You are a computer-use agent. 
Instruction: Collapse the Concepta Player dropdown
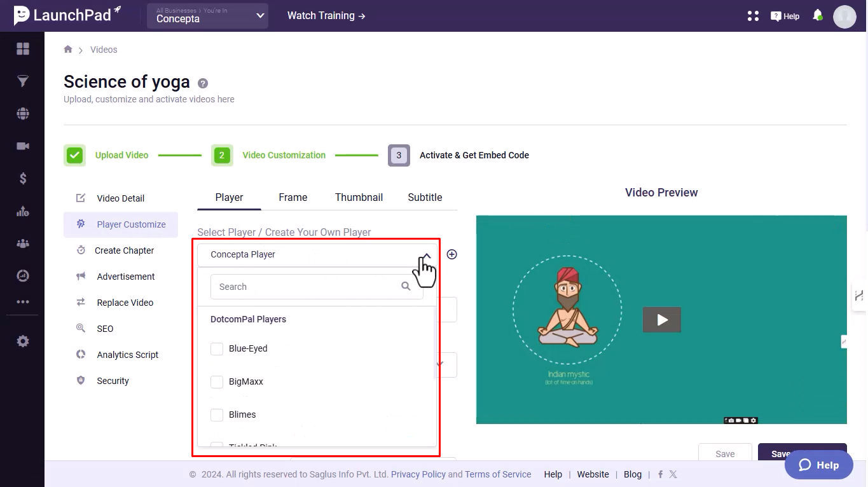click(427, 255)
